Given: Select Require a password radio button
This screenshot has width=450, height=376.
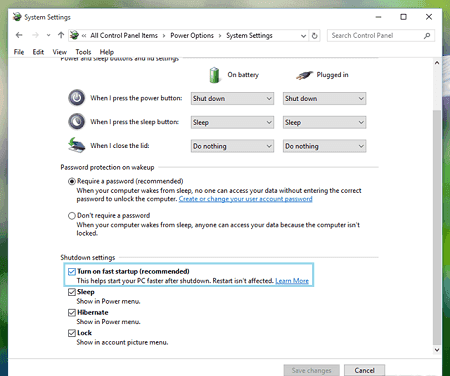Looking at the screenshot, I should tap(72, 181).
